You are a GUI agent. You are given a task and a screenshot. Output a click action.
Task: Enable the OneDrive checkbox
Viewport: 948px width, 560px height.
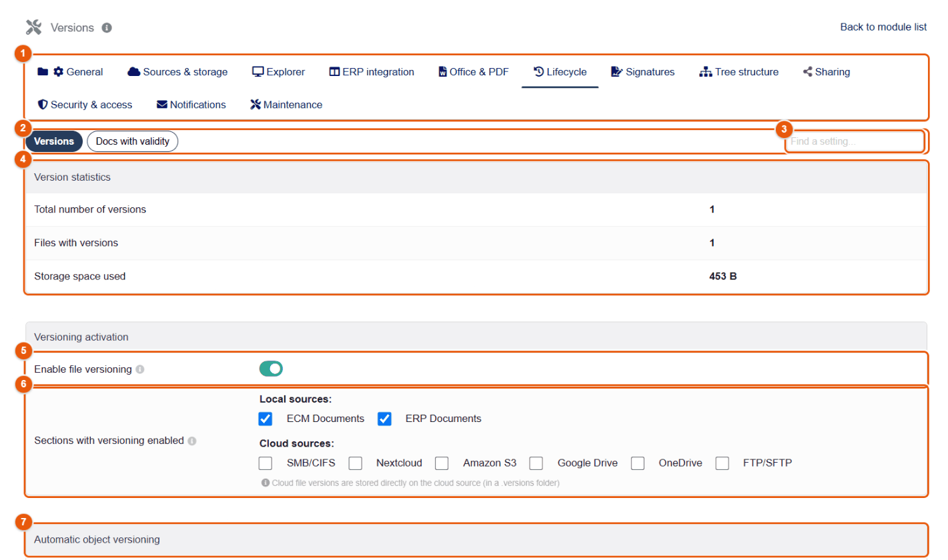pos(638,463)
